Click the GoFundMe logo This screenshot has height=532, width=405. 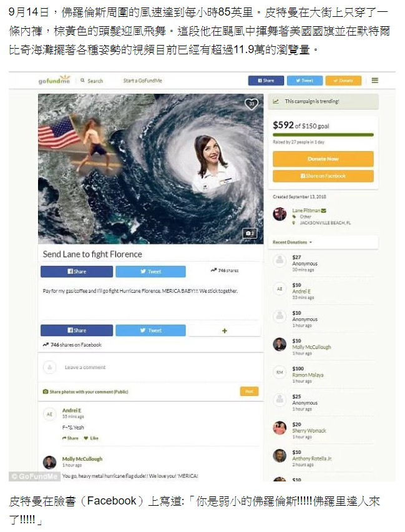(54, 80)
